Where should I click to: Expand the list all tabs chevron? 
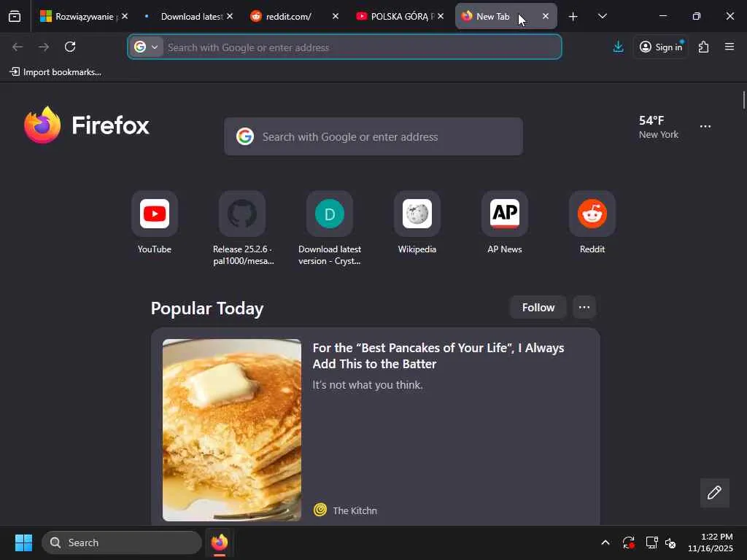[602, 17]
